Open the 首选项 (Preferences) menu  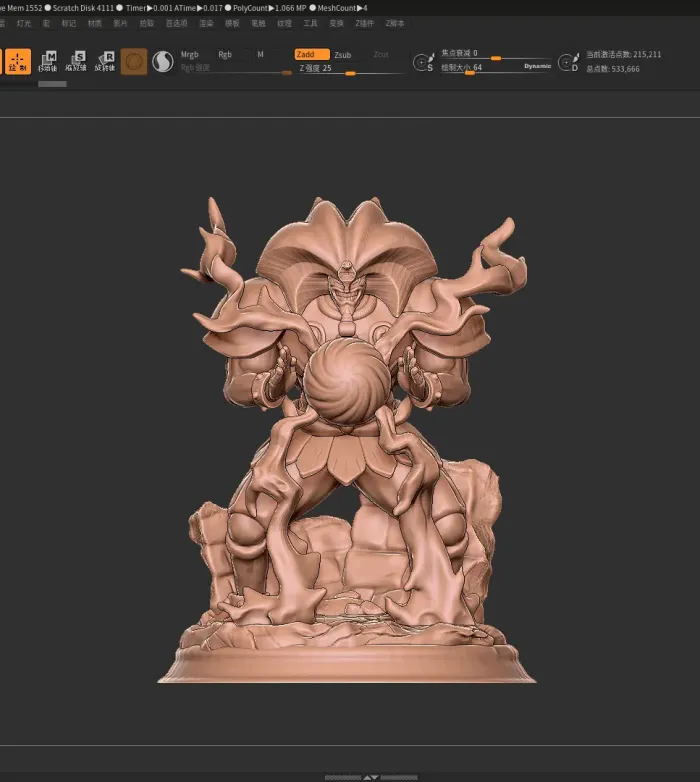coord(176,23)
